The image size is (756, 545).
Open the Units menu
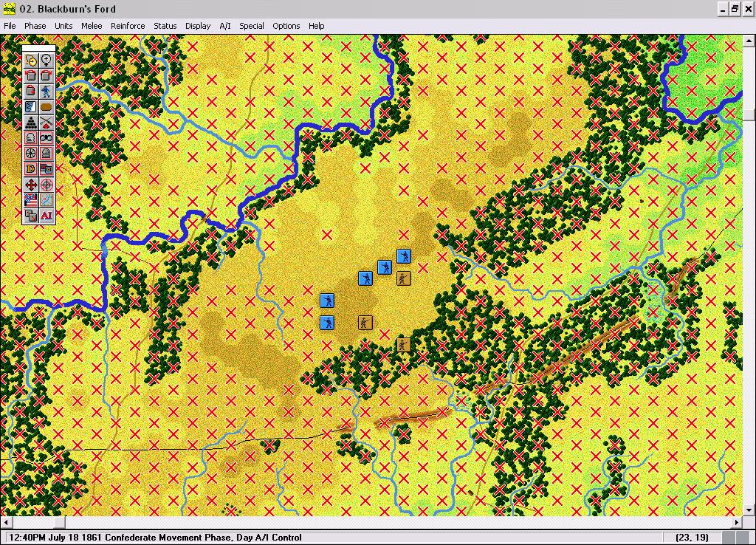click(63, 26)
